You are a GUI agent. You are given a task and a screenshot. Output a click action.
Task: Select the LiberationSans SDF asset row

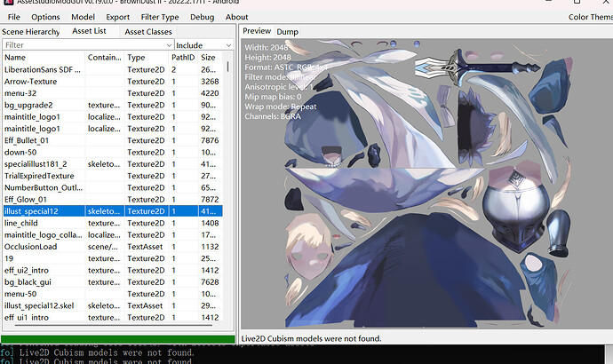pos(113,69)
